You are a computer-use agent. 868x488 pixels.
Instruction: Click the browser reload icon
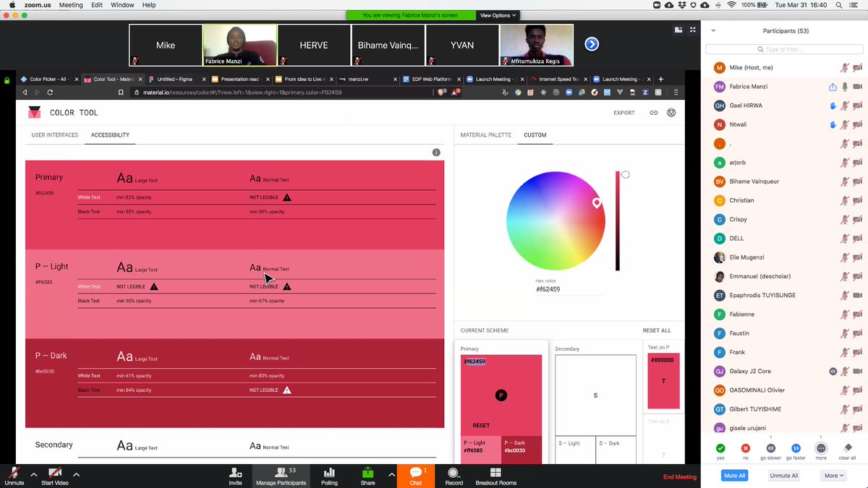(50, 93)
